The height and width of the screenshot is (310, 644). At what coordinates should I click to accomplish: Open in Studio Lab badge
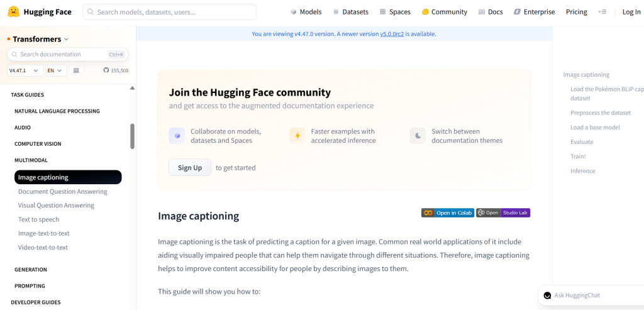coord(503,213)
